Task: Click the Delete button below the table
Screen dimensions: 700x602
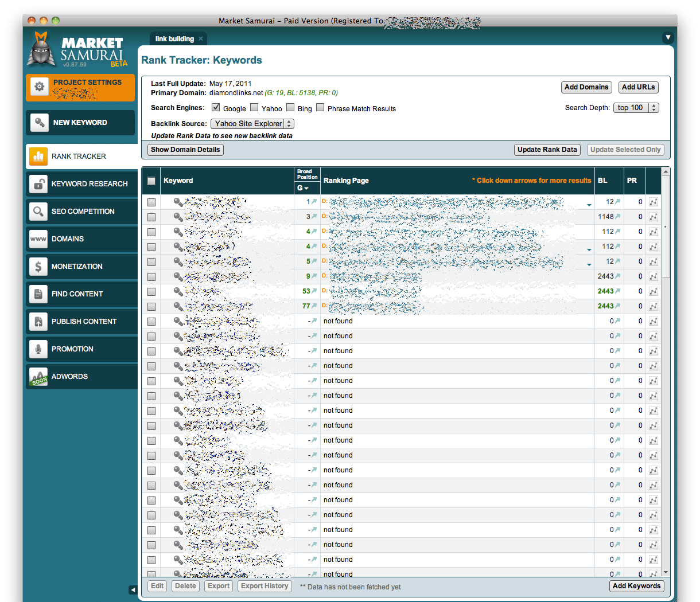Action: point(185,586)
